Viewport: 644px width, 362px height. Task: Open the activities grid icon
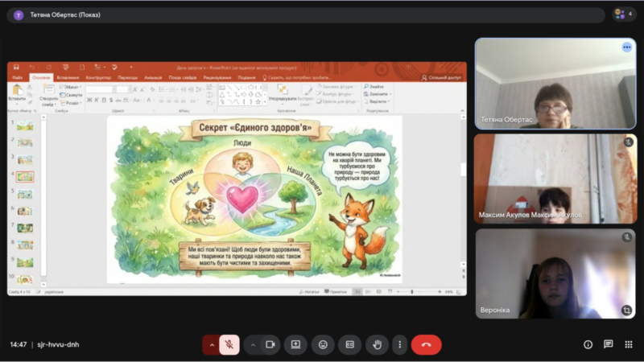628,344
